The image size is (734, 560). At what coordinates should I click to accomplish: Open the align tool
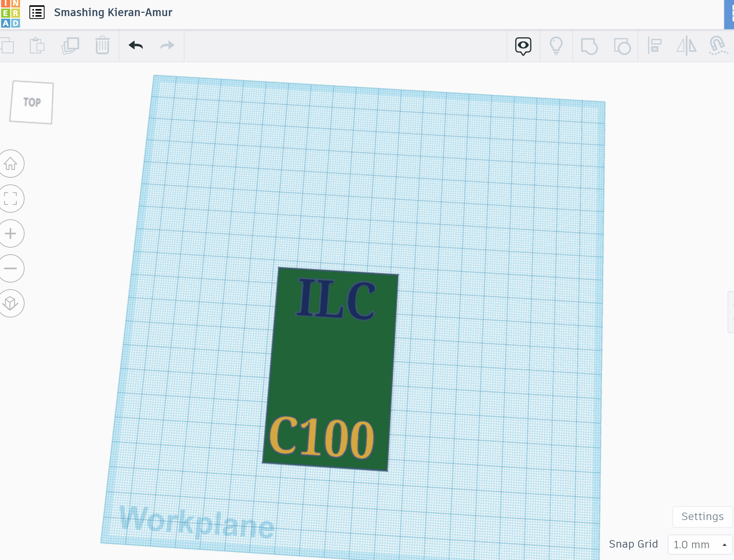click(x=654, y=46)
